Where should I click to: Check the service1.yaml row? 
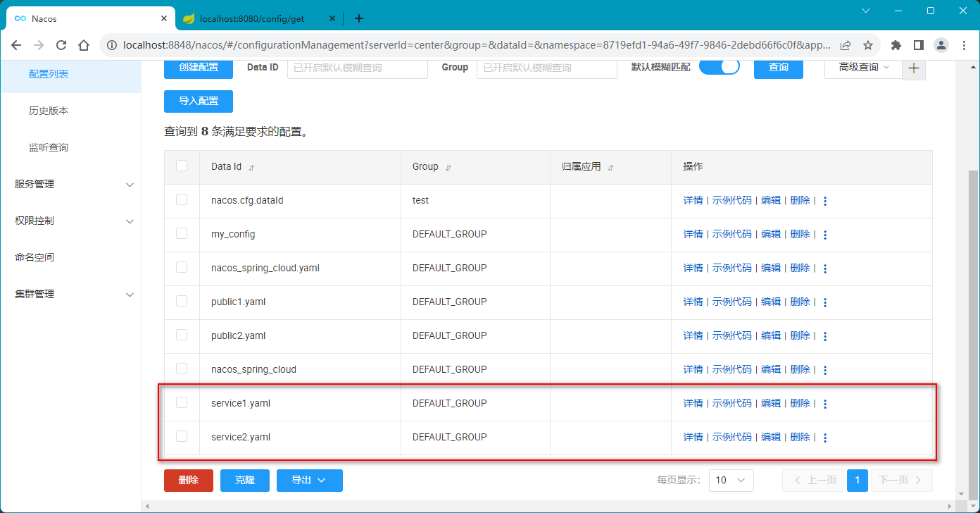point(182,402)
